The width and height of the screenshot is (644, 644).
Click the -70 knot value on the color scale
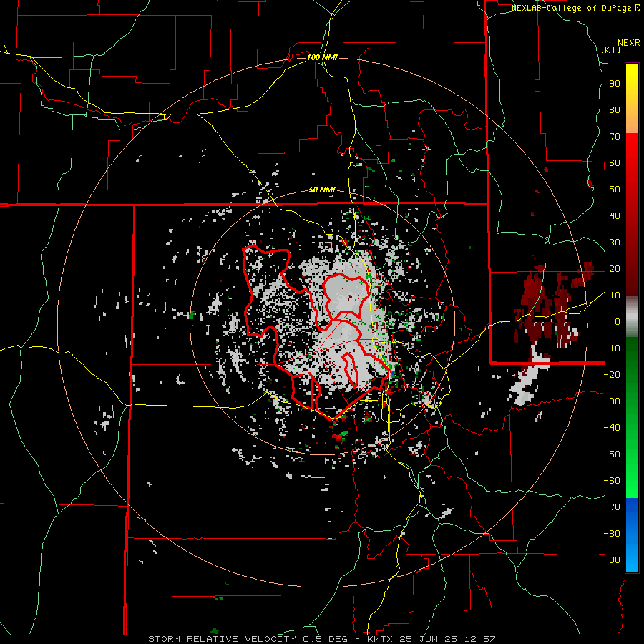point(612,507)
